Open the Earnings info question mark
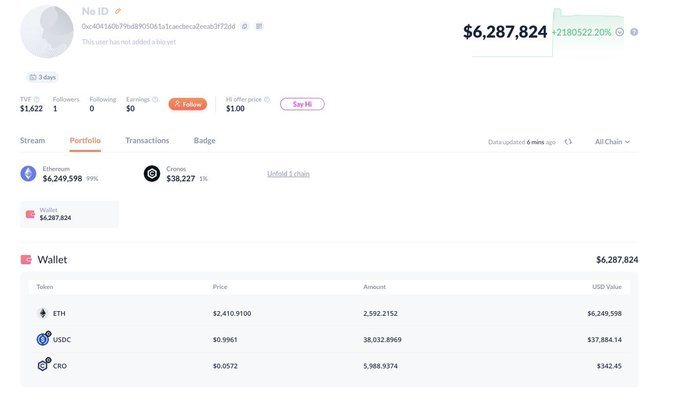680x408 pixels. (155, 99)
